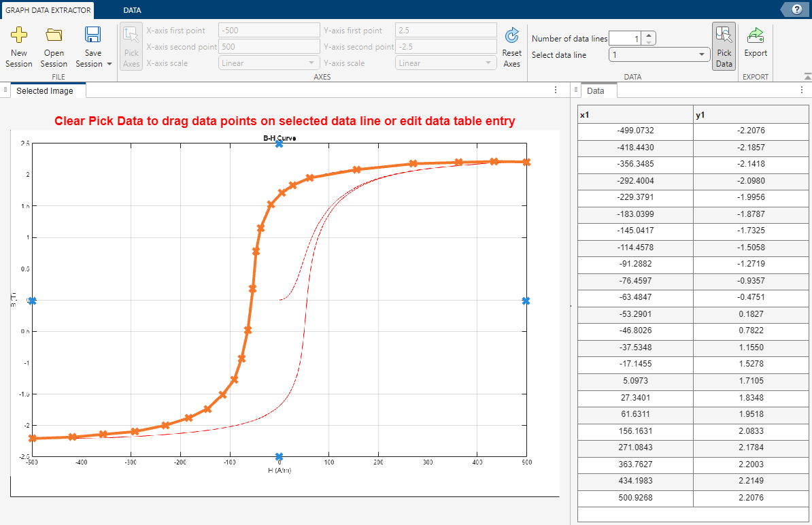Reset the picked axes

coord(511,46)
